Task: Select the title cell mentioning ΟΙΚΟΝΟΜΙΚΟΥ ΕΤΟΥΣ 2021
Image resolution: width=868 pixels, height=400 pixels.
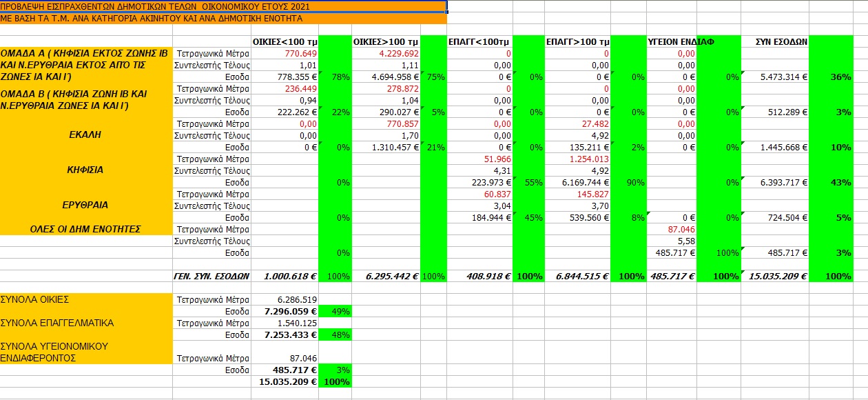Action: 223,6
